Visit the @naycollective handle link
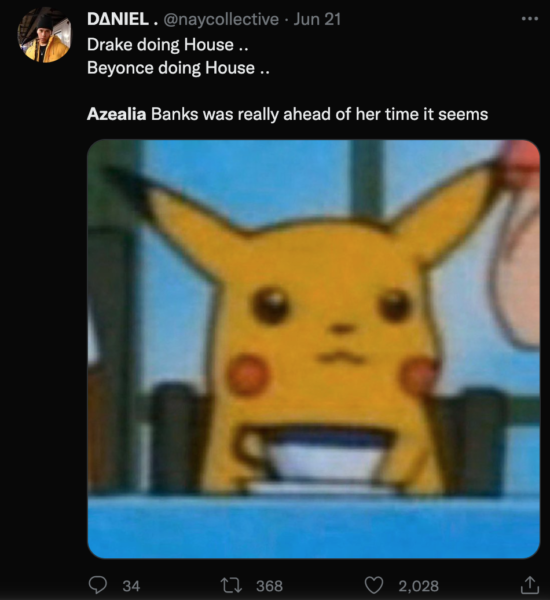 221,20
